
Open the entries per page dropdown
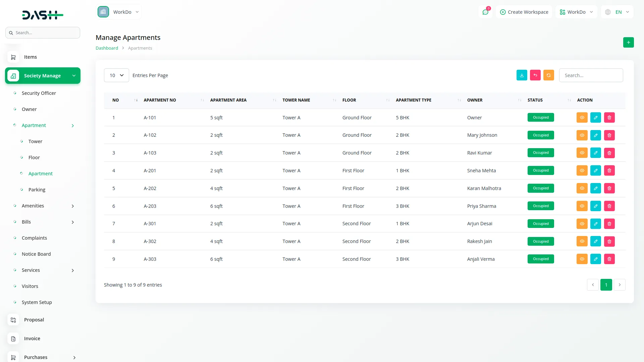pyautogui.click(x=116, y=75)
